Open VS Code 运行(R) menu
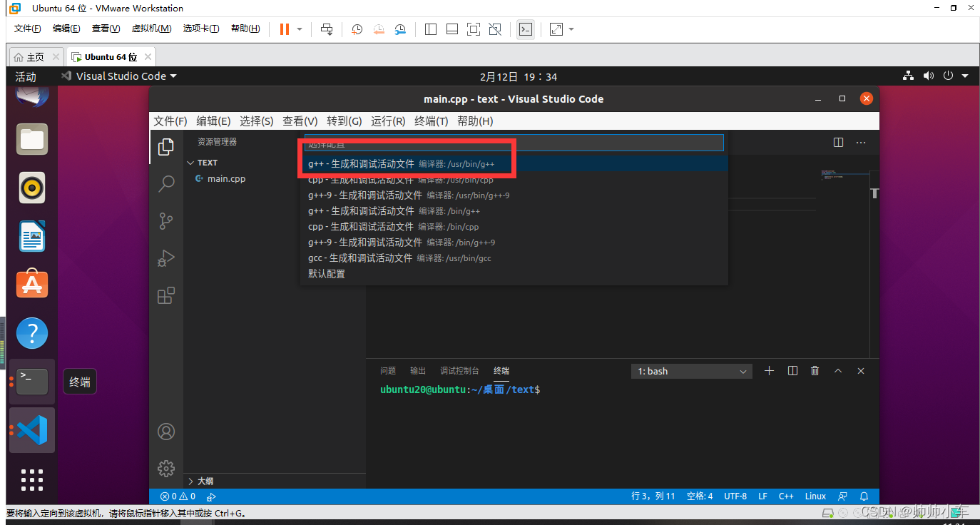The height and width of the screenshot is (525, 980). tap(388, 121)
